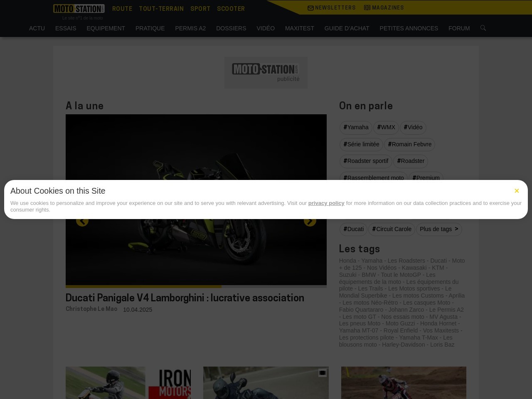The width and height of the screenshot is (532, 399).
Task: Select the #Vidéo tag
Action: (413, 128)
